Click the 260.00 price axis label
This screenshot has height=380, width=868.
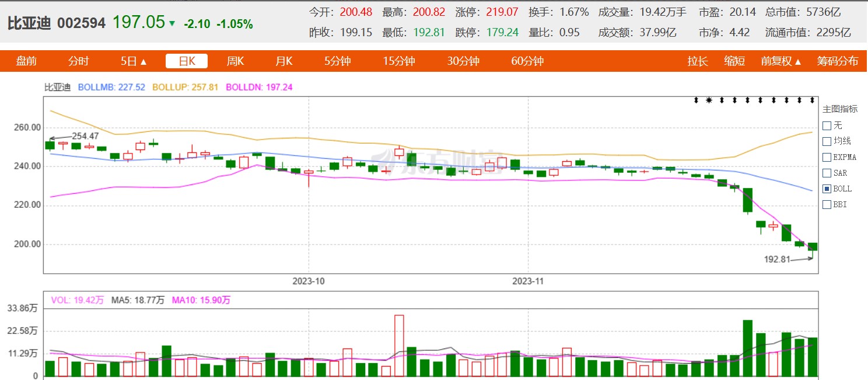click(x=27, y=127)
